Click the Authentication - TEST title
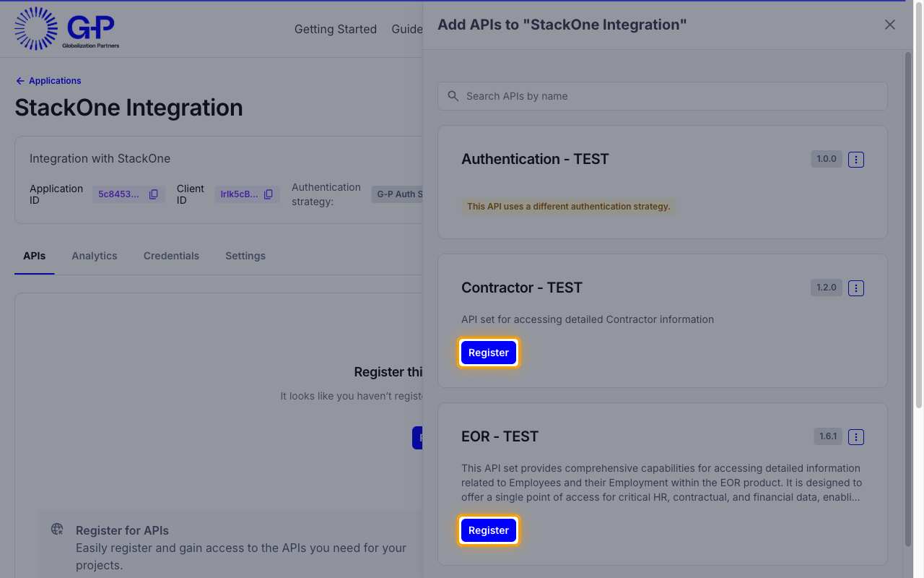 point(535,159)
